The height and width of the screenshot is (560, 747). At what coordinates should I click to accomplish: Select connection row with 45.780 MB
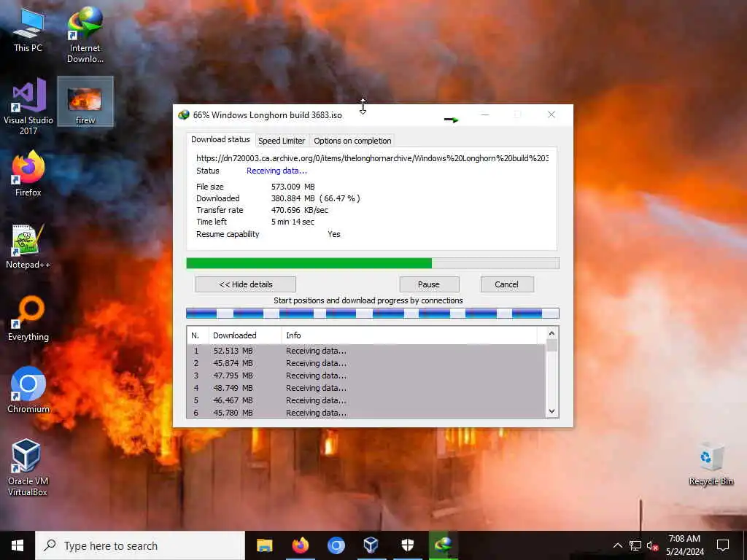click(366, 413)
